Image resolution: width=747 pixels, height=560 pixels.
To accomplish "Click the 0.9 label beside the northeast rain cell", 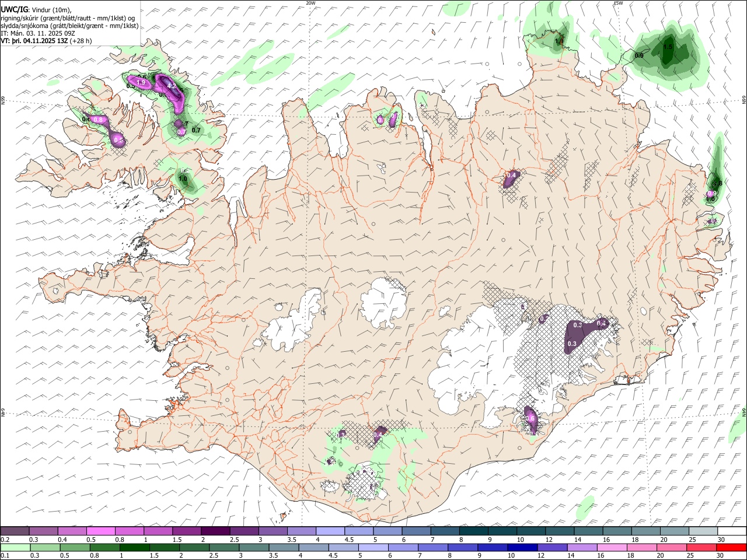I will coord(639,55).
